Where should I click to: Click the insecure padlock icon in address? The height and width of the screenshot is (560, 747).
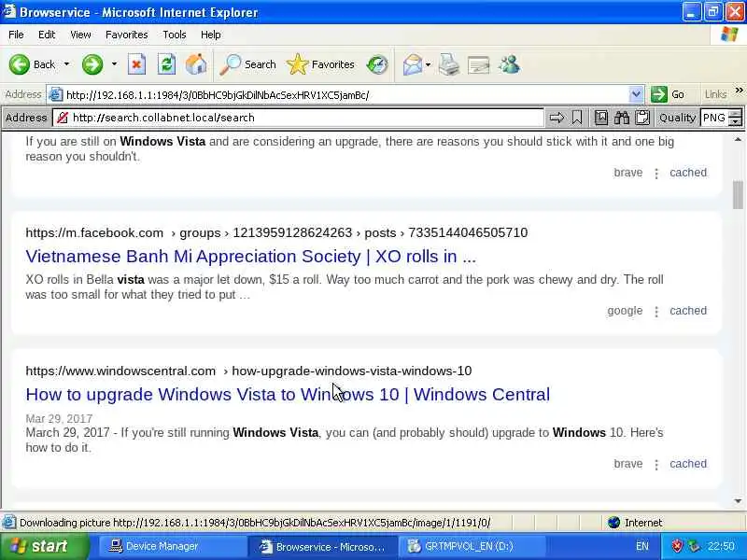tap(63, 118)
